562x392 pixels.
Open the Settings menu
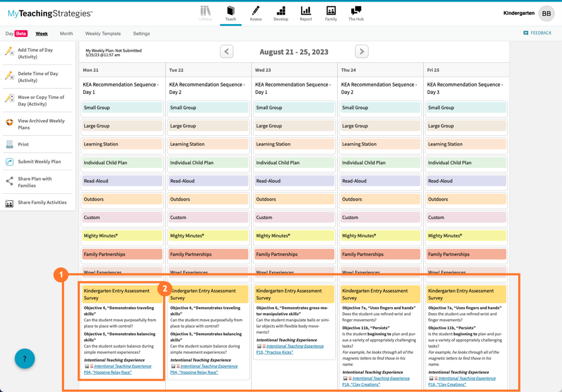click(x=141, y=33)
